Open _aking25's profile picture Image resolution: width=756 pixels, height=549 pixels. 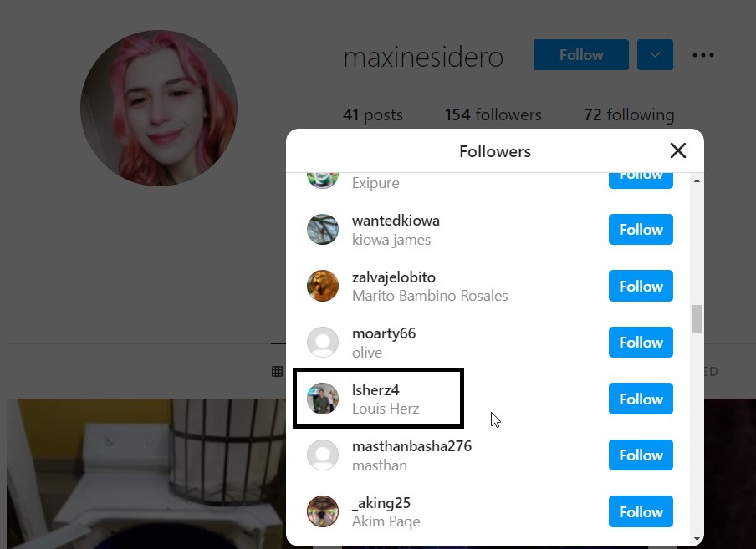pos(323,511)
